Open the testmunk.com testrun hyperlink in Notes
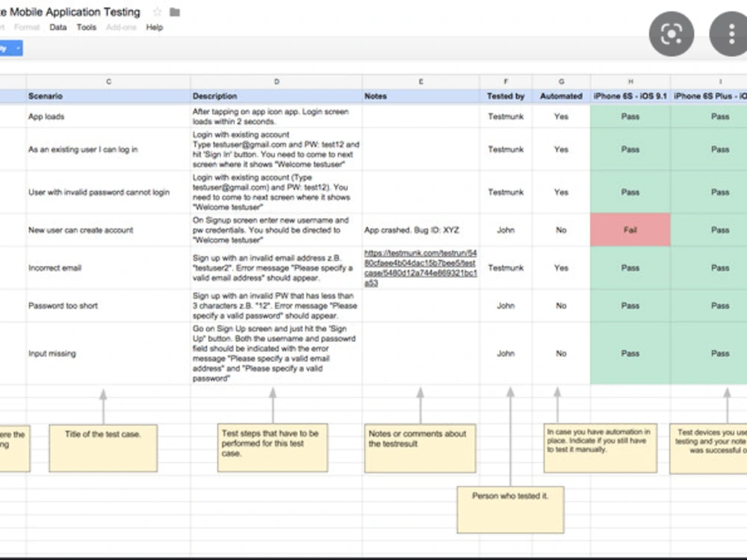This screenshot has width=747, height=560. [421, 267]
